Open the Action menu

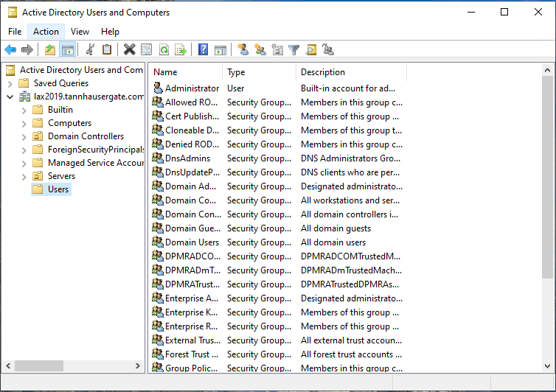pos(46,32)
